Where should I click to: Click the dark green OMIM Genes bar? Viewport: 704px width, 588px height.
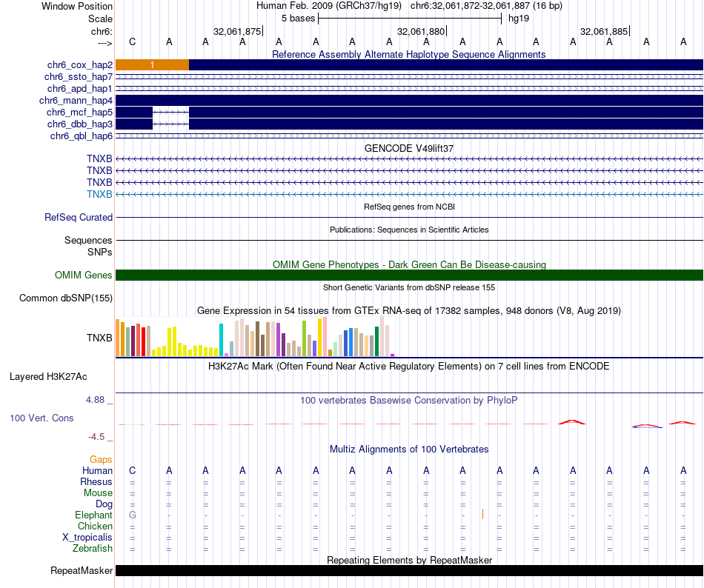point(409,275)
